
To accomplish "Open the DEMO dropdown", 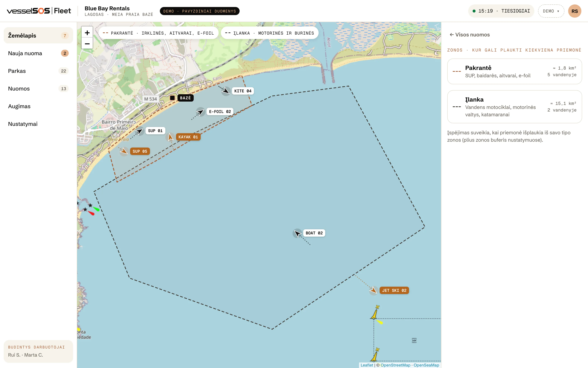I will (551, 11).
